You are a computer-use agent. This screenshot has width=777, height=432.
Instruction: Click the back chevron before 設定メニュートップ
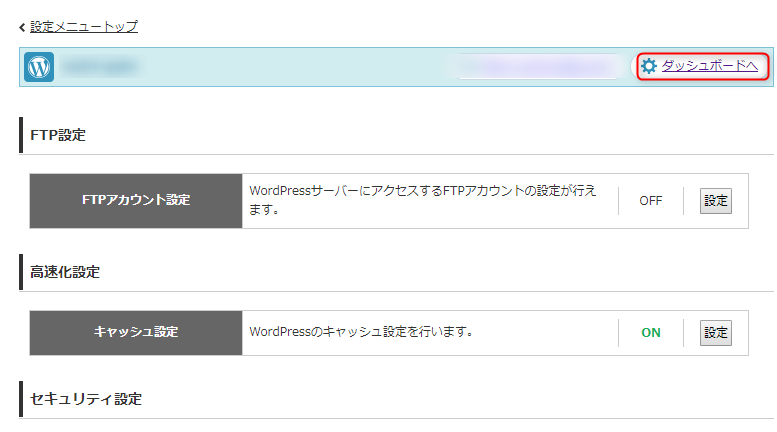click(x=22, y=27)
